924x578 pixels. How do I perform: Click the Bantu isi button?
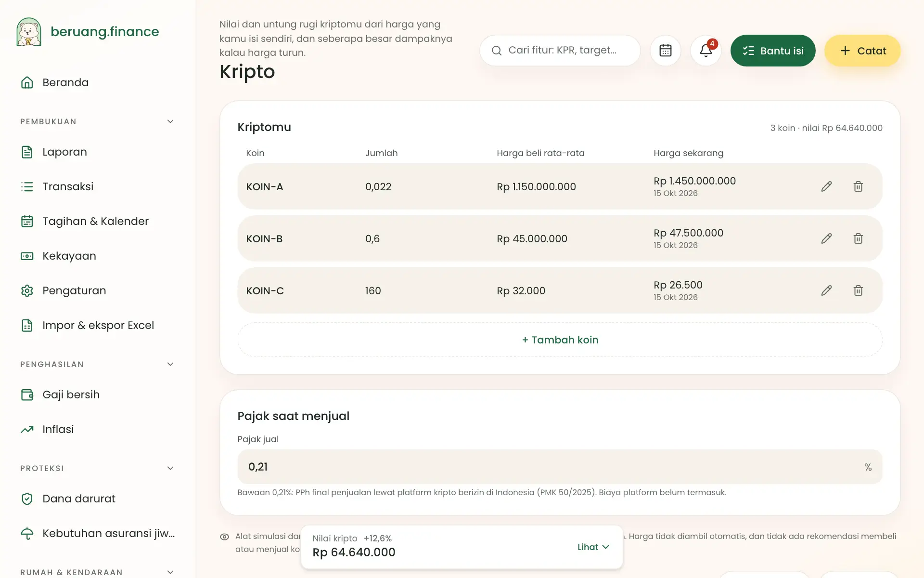(773, 51)
